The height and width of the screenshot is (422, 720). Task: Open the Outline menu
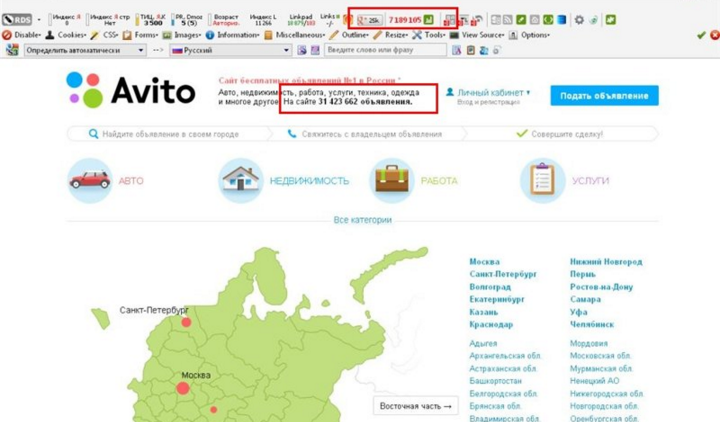(x=349, y=35)
